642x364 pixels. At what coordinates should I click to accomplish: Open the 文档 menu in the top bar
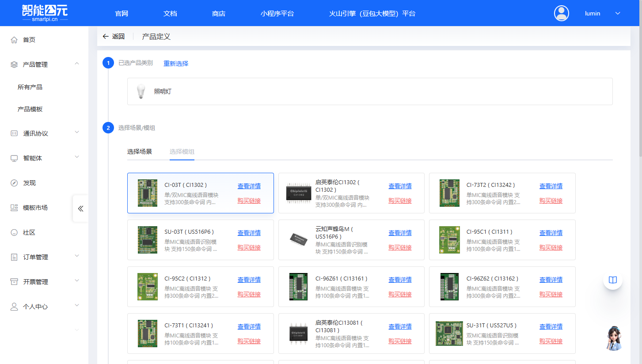170,13
